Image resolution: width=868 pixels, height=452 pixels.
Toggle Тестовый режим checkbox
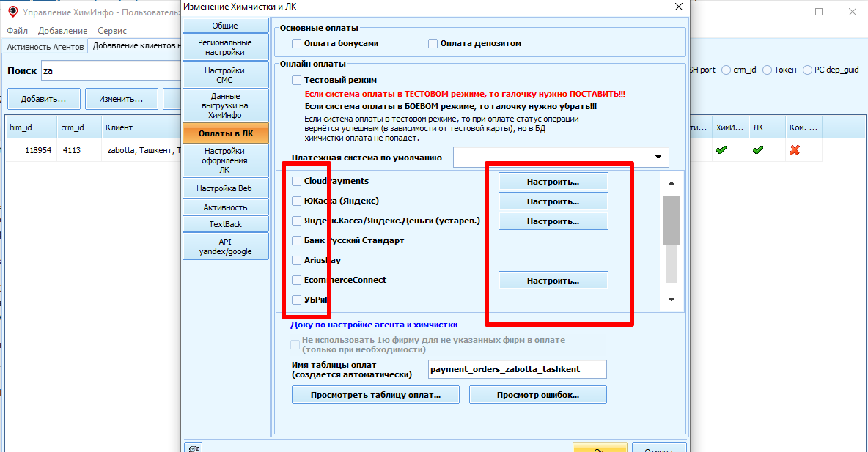click(x=297, y=80)
